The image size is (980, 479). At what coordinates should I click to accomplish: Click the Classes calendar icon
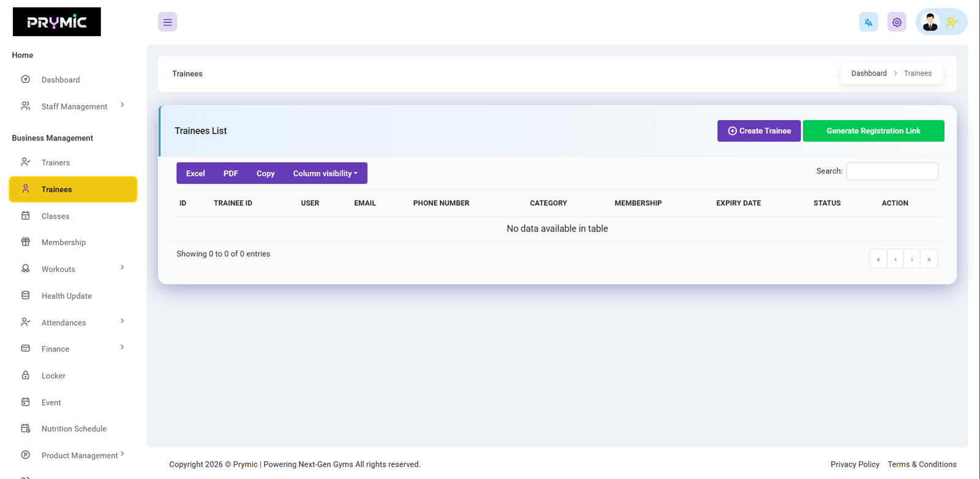tap(26, 216)
